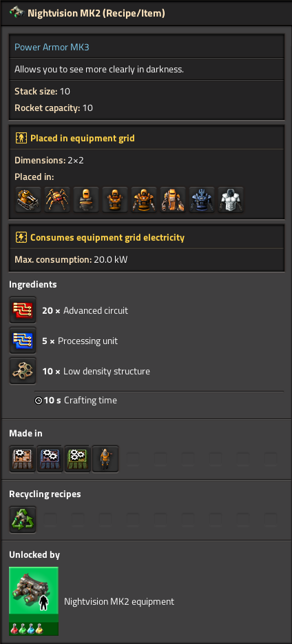Click the nightvision goggles icon in title bar

(17, 12)
